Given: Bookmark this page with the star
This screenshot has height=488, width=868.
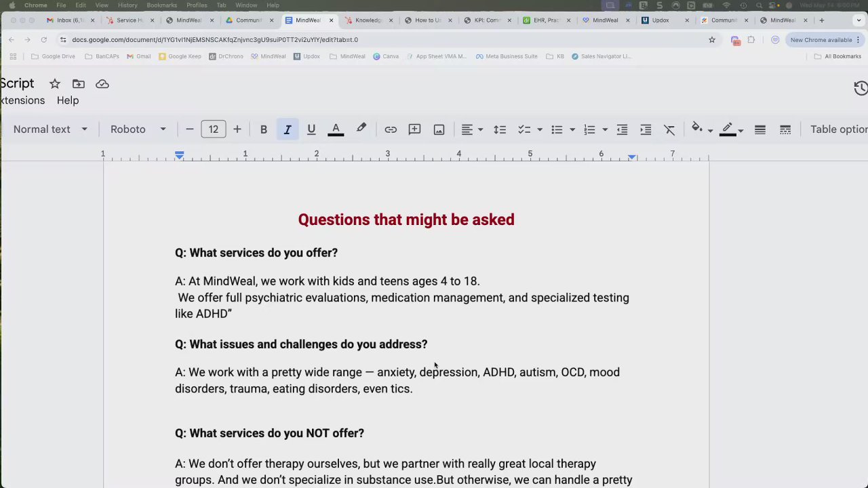Looking at the screenshot, I should 712,40.
